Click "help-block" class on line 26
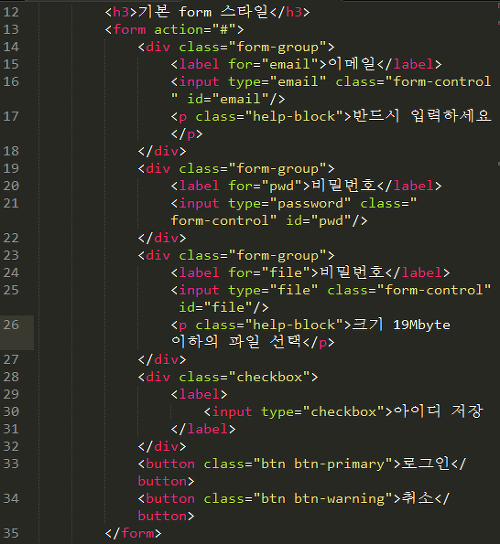Screen dimensions: 500x544 [x=294, y=325]
